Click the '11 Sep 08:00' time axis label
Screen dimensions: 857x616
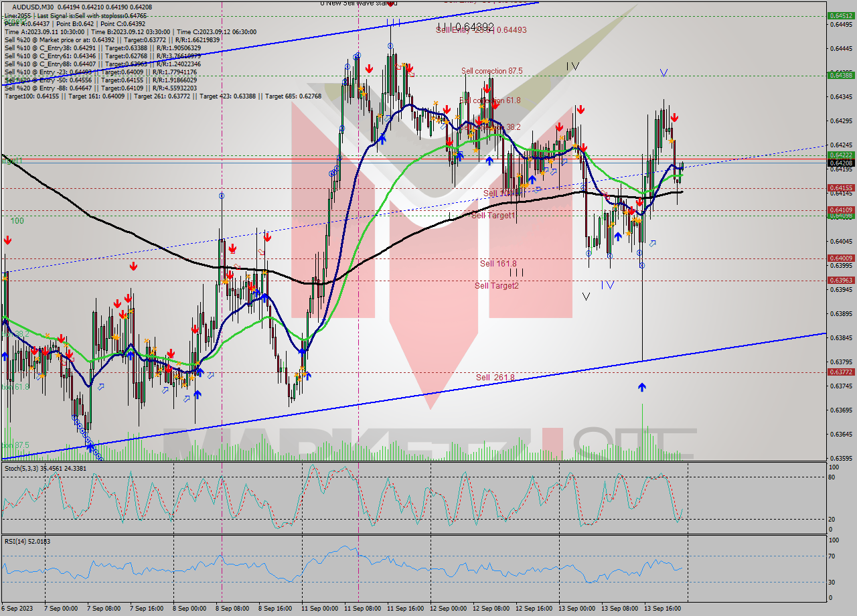click(362, 609)
